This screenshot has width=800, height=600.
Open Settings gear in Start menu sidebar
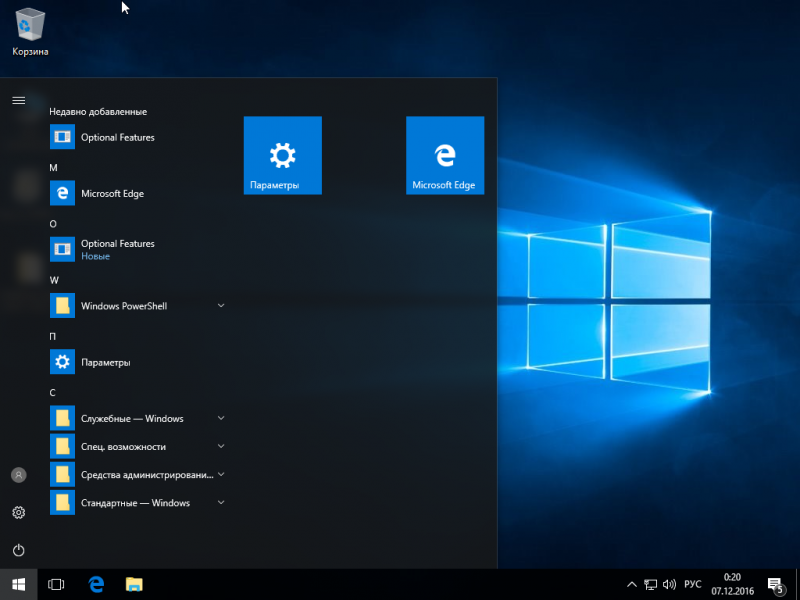(x=19, y=512)
